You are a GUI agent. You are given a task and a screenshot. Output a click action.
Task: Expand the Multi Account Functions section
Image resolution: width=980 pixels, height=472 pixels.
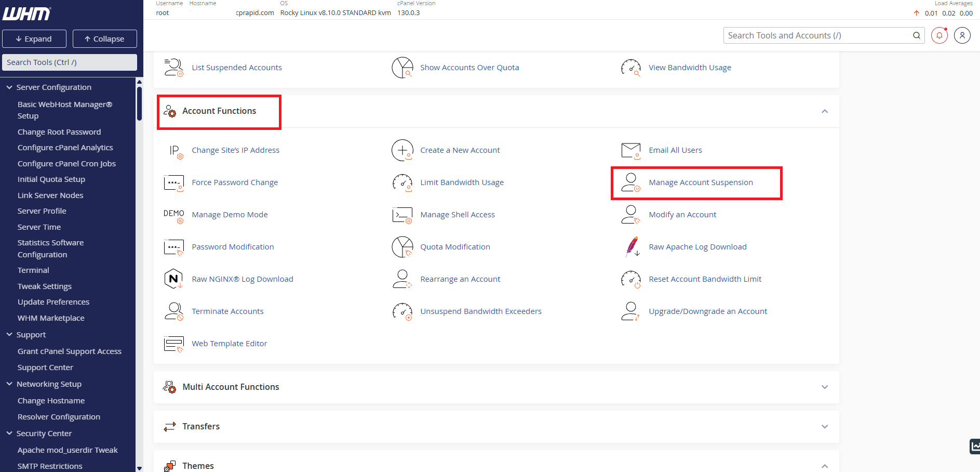click(824, 387)
